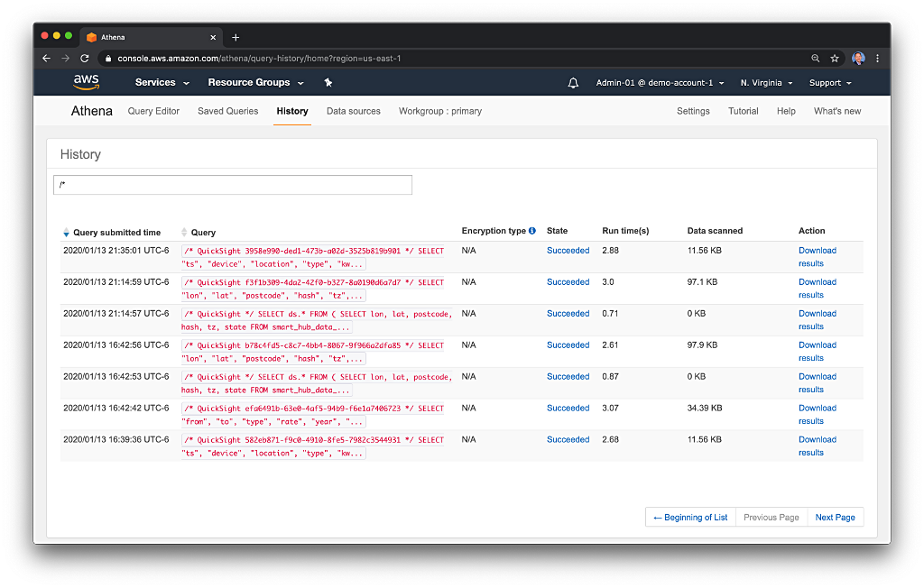The image size is (924, 588).
Task: Sort by Query column arrows
Action: [184, 233]
